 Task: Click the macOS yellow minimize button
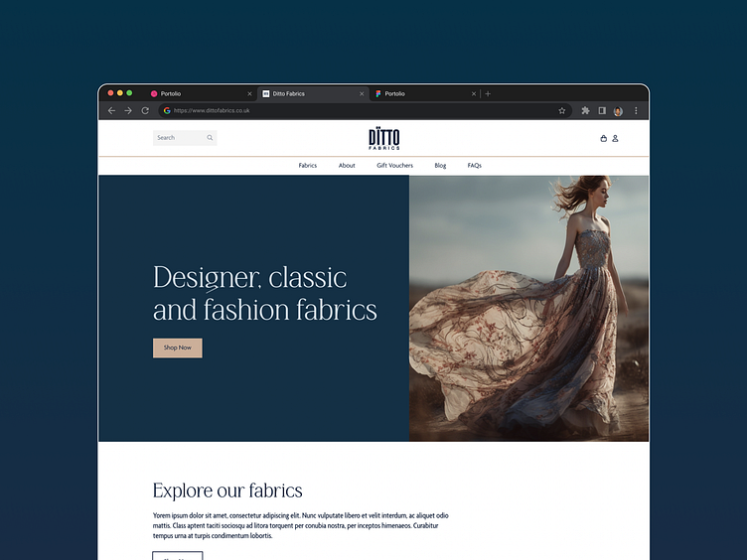click(120, 93)
